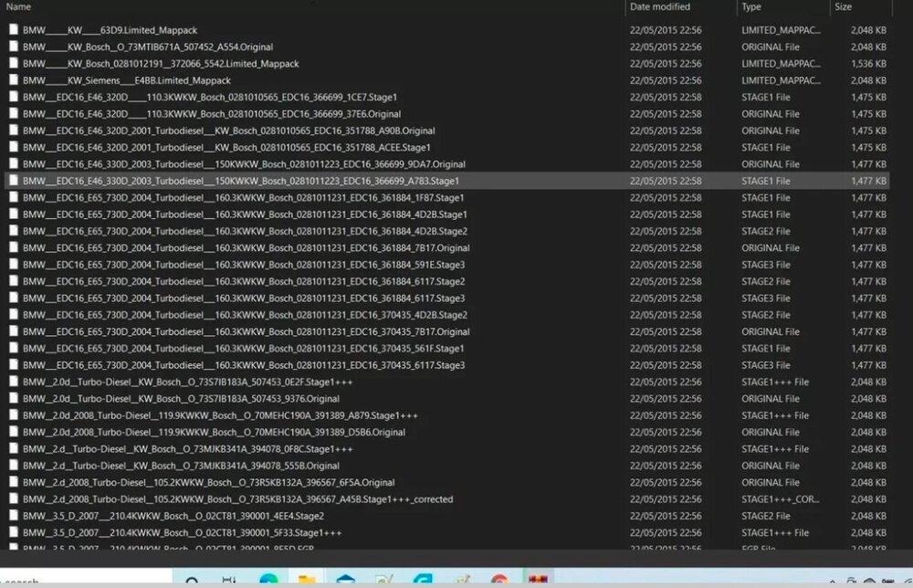Viewport: 913px width, 588px height.
Task: Click the file icon next to 1CE7.Stage1
Action: (14, 97)
